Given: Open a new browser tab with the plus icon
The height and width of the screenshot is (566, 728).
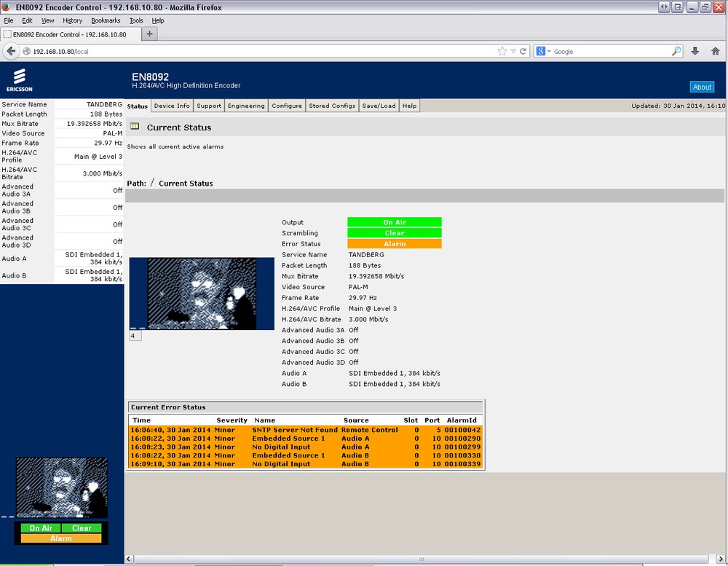Looking at the screenshot, I should (149, 33).
